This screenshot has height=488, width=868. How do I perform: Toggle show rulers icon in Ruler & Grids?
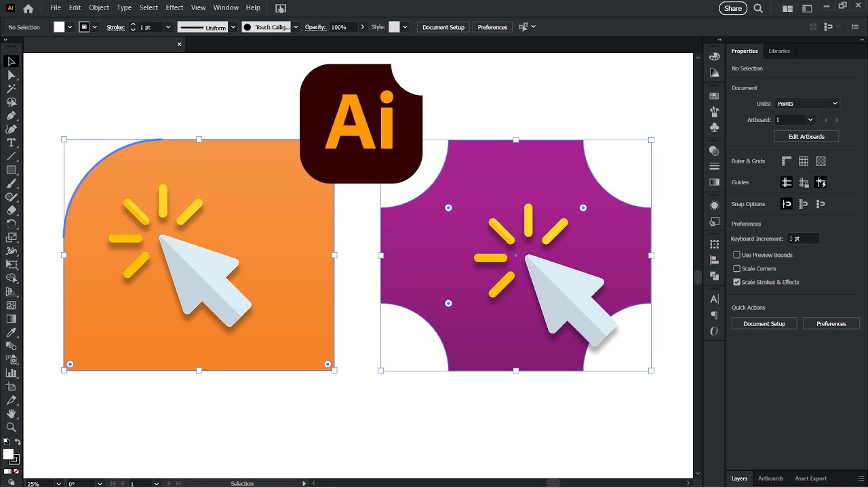pos(787,161)
